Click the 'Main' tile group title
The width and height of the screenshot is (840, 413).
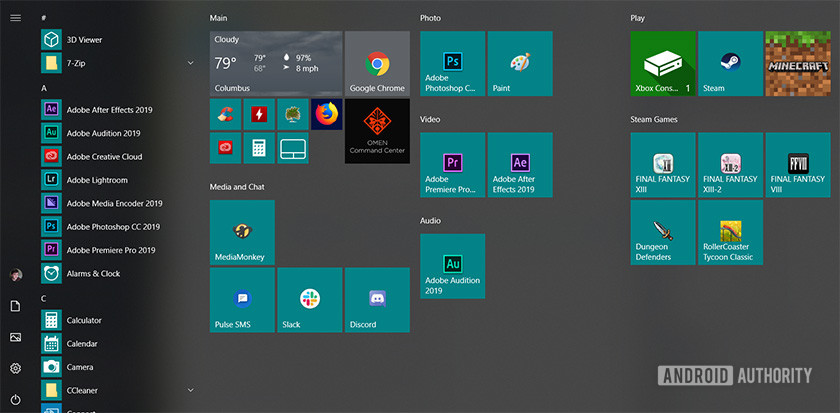click(x=218, y=18)
